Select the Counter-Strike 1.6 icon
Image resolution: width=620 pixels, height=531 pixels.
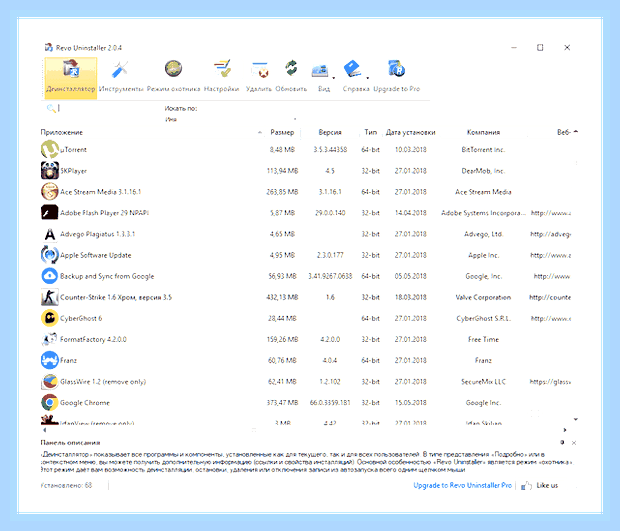click(49, 297)
